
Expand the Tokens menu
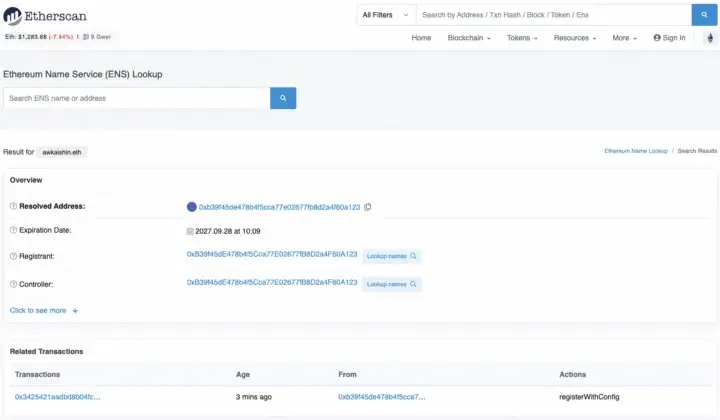coord(522,38)
